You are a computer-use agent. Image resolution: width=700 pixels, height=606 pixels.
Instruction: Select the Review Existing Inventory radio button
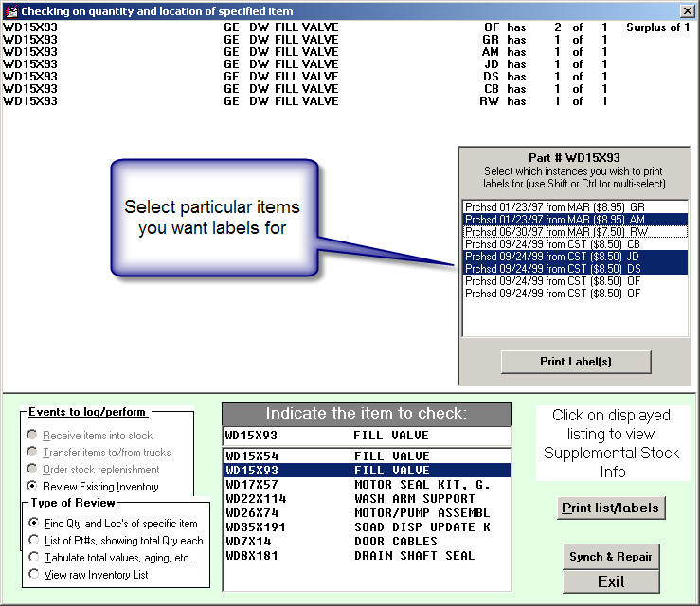tap(34, 486)
